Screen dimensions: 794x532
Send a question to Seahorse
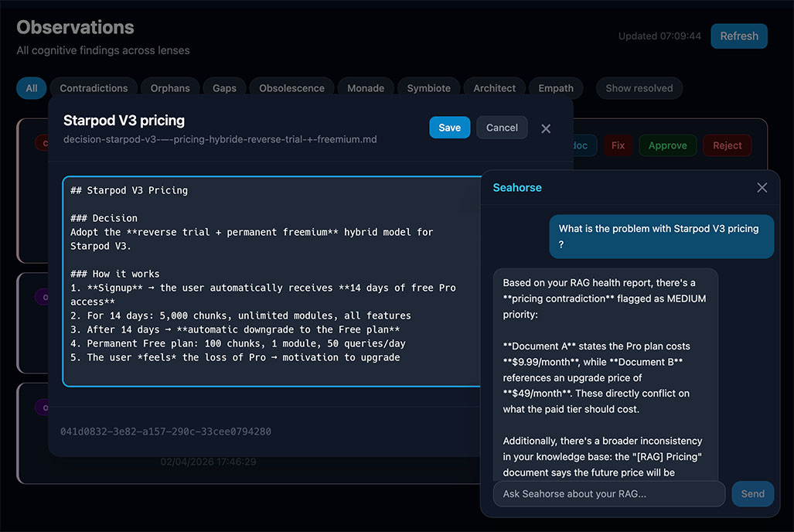752,493
